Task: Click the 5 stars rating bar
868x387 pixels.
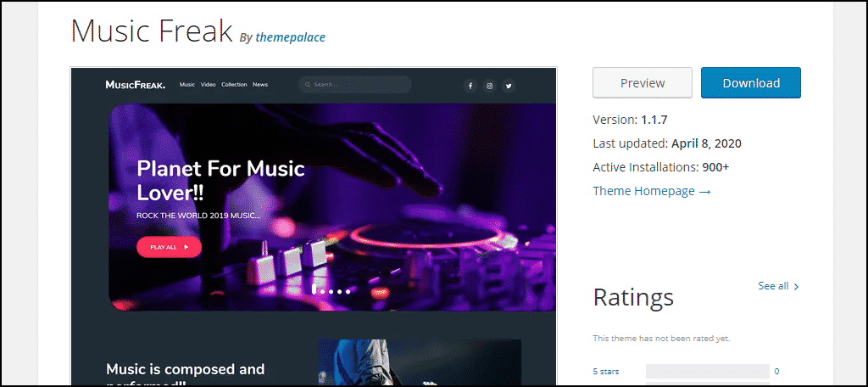Action: [708, 372]
